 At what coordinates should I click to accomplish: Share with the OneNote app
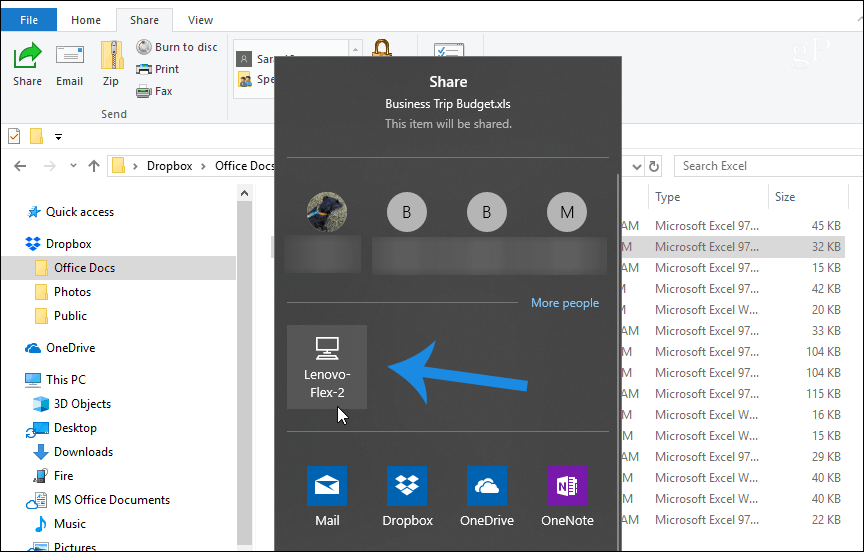click(x=567, y=497)
